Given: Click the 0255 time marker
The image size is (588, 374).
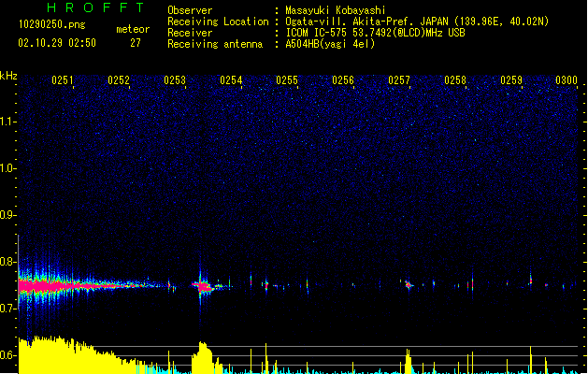Looking at the screenshot, I should pos(287,80).
